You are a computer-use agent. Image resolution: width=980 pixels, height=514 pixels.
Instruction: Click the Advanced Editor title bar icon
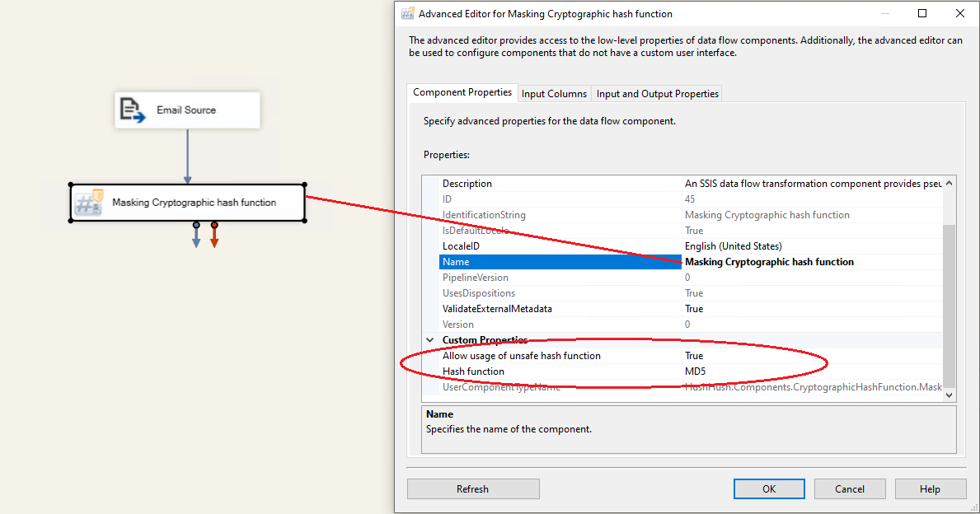point(407,14)
